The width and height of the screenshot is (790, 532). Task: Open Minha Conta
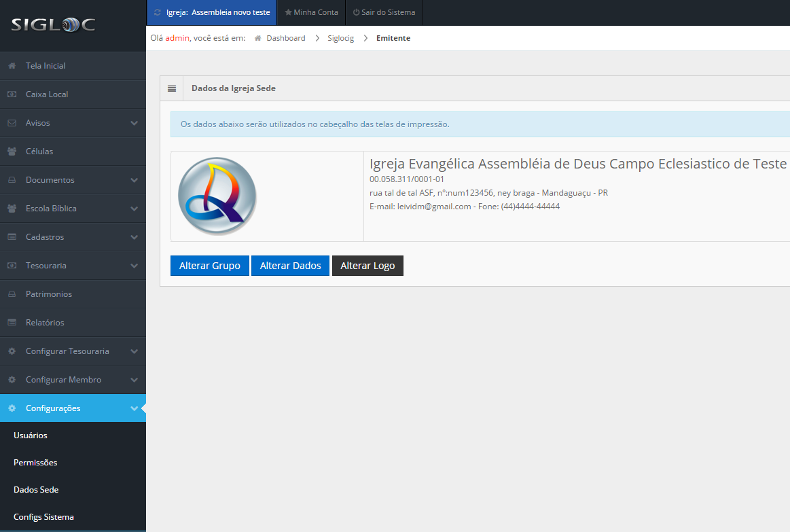pos(311,13)
